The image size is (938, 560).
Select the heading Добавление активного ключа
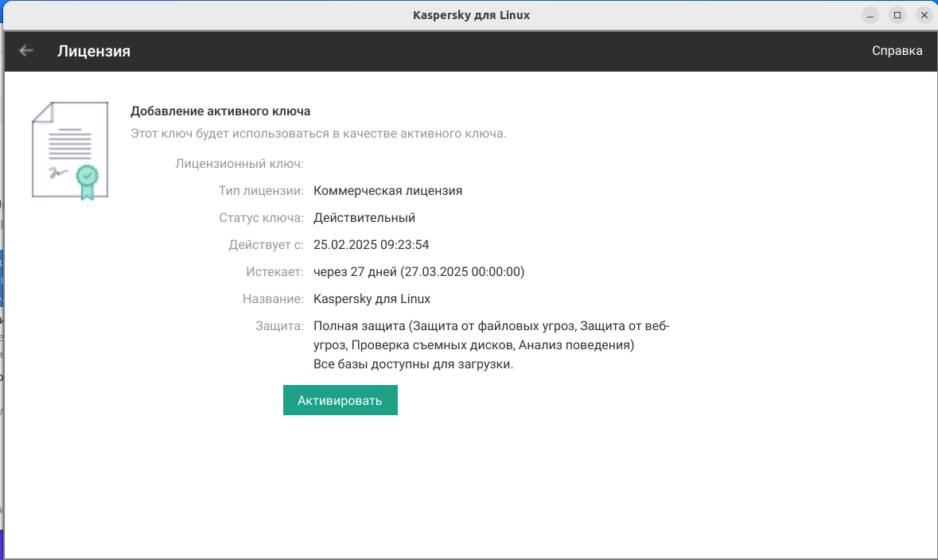(x=220, y=111)
